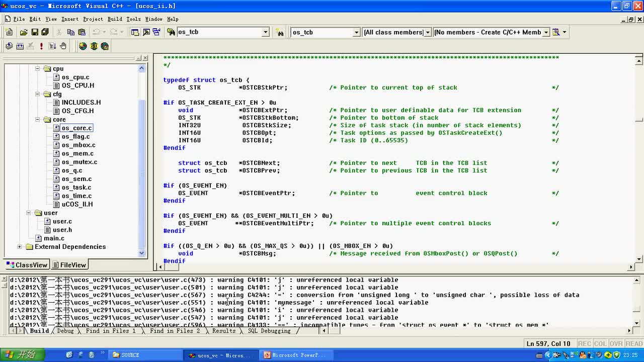Click the Build project icon
This screenshot has width=644, height=362.
[x=20, y=46]
